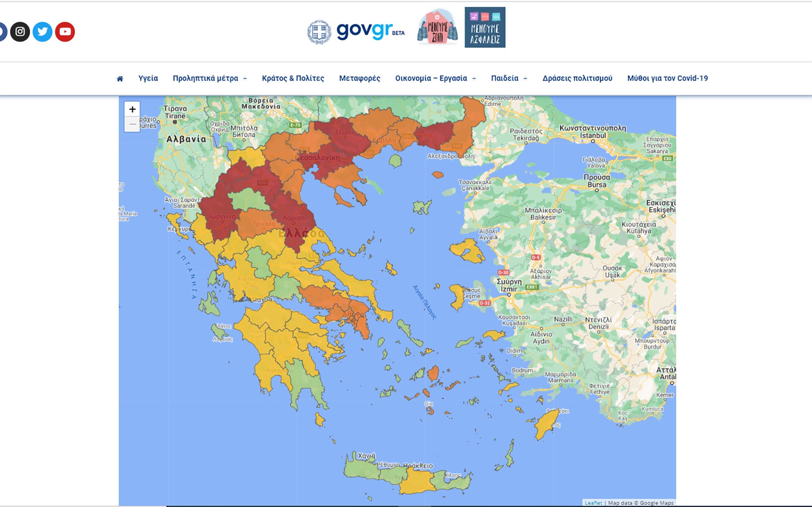The image size is (812, 507).
Task: Go to home via house icon
Action: click(120, 79)
